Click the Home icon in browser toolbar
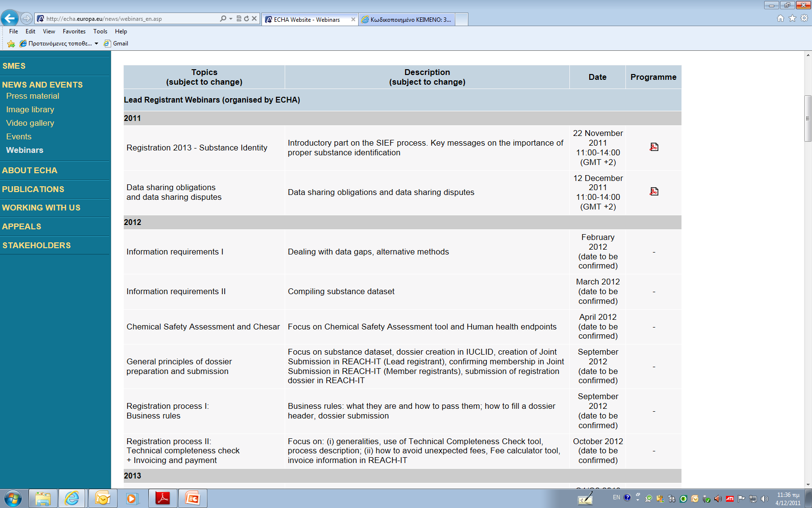The height and width of the screenshot is (508, 812). 781,18
